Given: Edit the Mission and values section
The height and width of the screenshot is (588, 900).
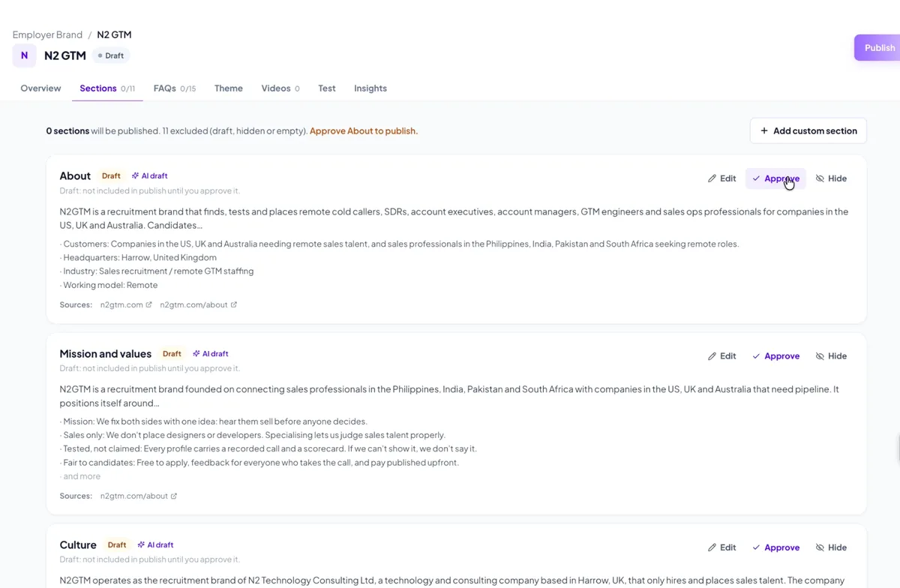Looking at the screenshot, I should coord(721,356).
